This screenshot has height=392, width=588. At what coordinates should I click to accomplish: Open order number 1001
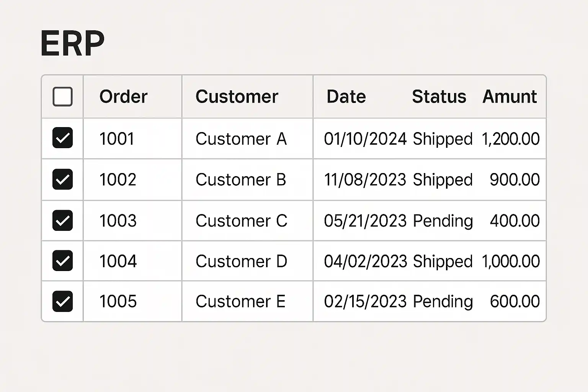tap(117, 139)
